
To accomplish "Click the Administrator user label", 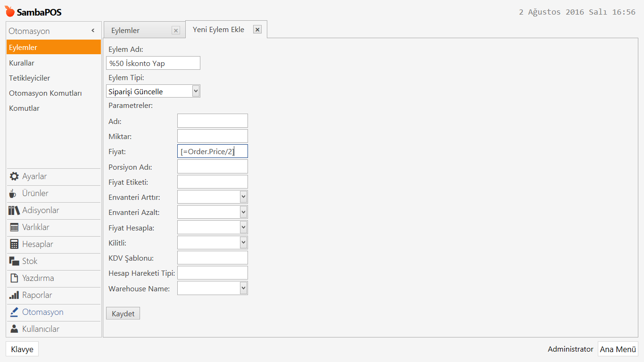I will (570, 349).
